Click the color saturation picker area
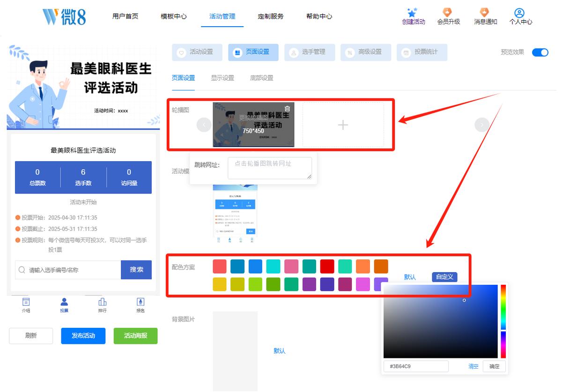 (441, 321)
